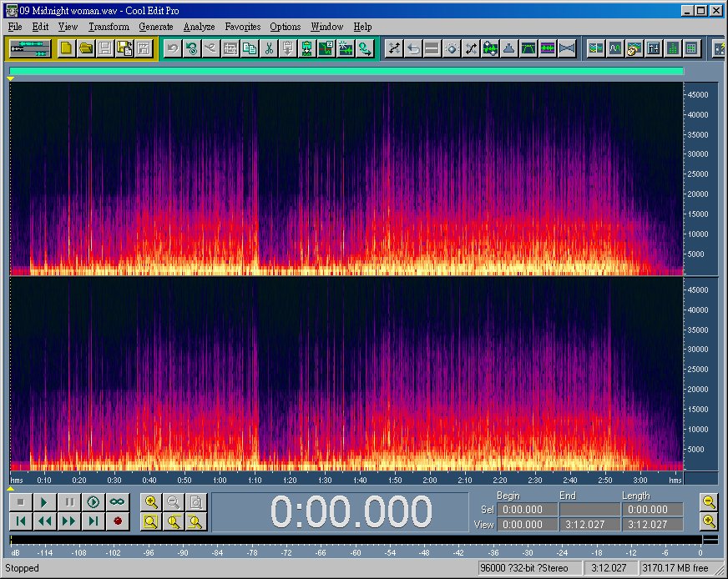Click Zoom Out Full button

click(196, 502)
